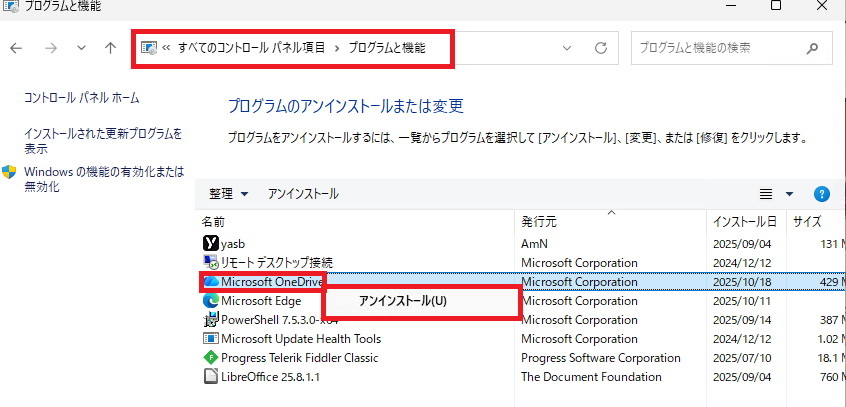Open the 整理 dropdown menu
846x407 pixels.
229,194
